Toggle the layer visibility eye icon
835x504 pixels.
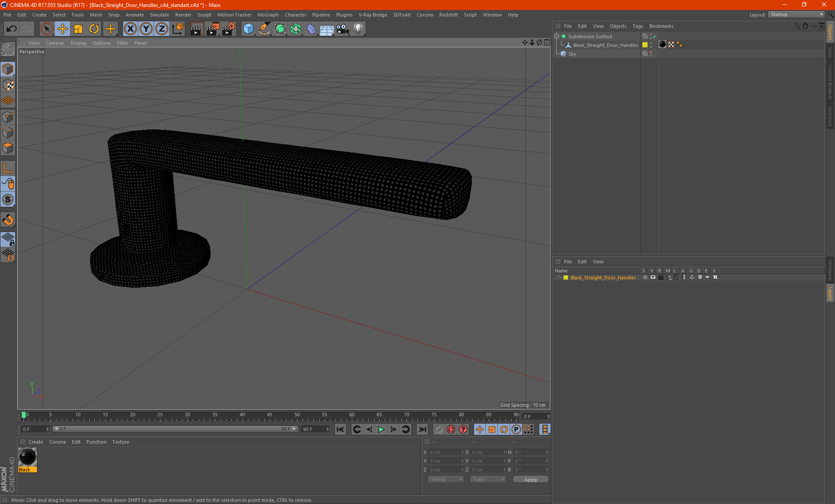click(x=653, y=277)
